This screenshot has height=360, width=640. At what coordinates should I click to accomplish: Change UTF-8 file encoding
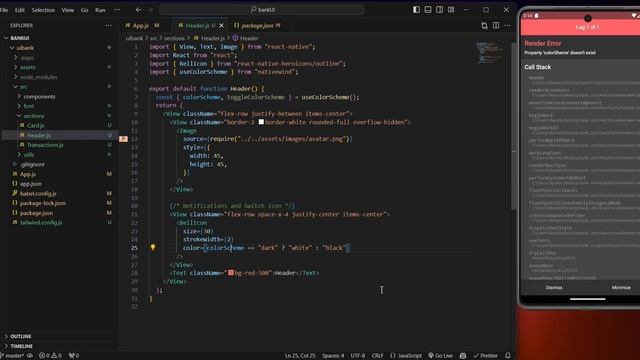(358, 356)
